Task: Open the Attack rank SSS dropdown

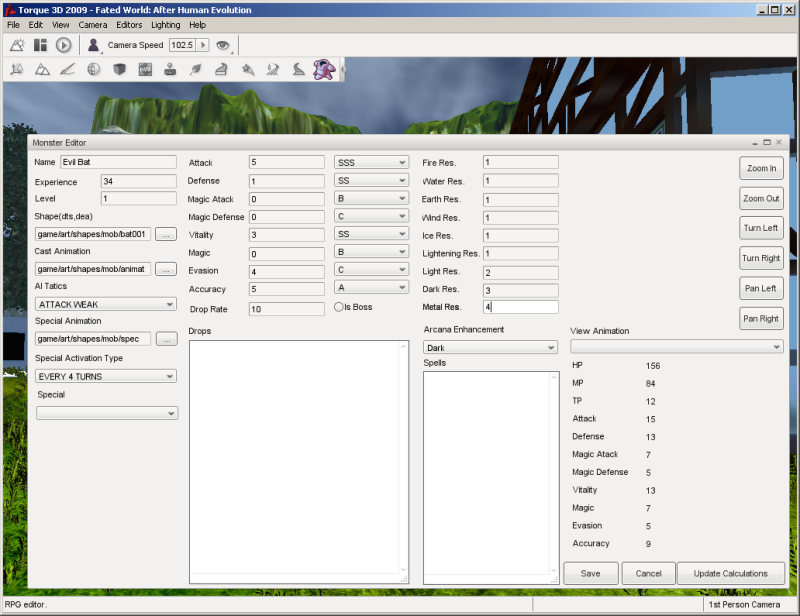Action: [x=371, y=162]
